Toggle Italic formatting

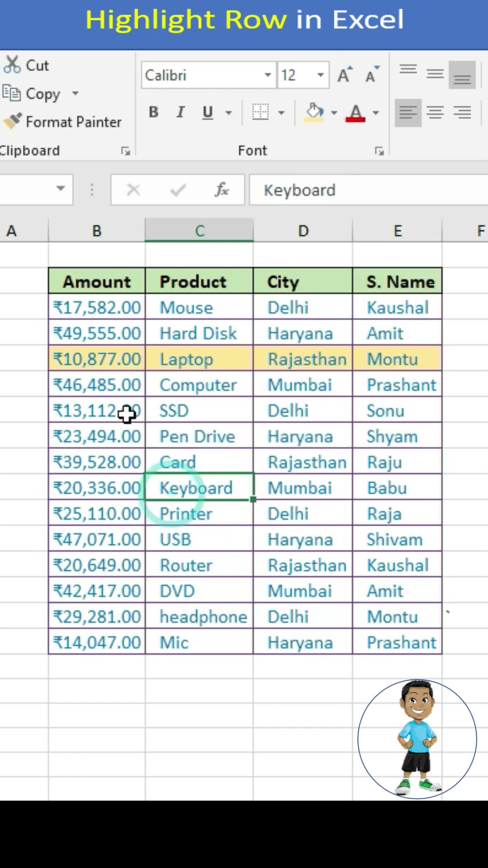pyautogui.click(x=181, y=112)
